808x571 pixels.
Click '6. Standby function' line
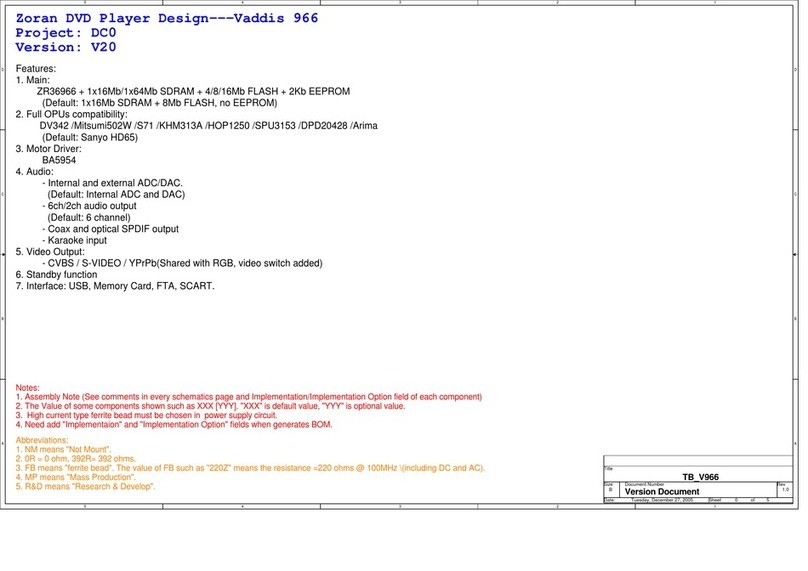pos(56,275)
